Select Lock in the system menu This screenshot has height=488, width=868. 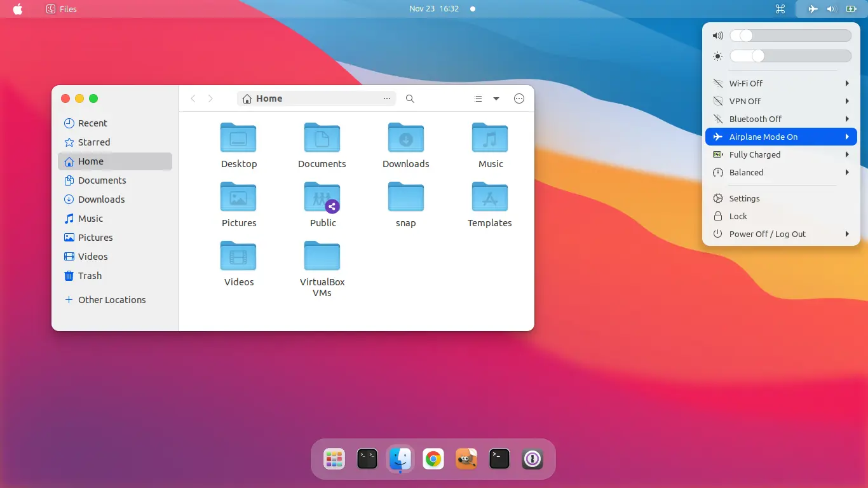tap(738, 216)
